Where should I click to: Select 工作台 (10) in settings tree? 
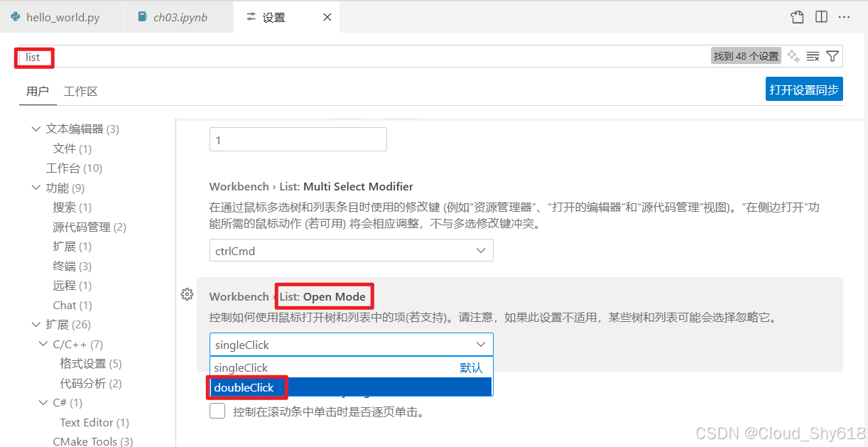tap(74, 168)
